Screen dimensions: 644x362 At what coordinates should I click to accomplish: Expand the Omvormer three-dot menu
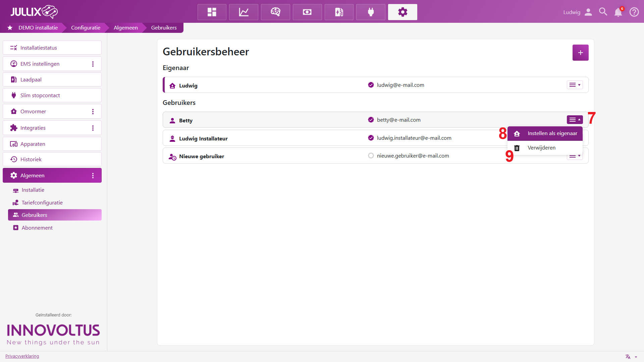(93, 112)
